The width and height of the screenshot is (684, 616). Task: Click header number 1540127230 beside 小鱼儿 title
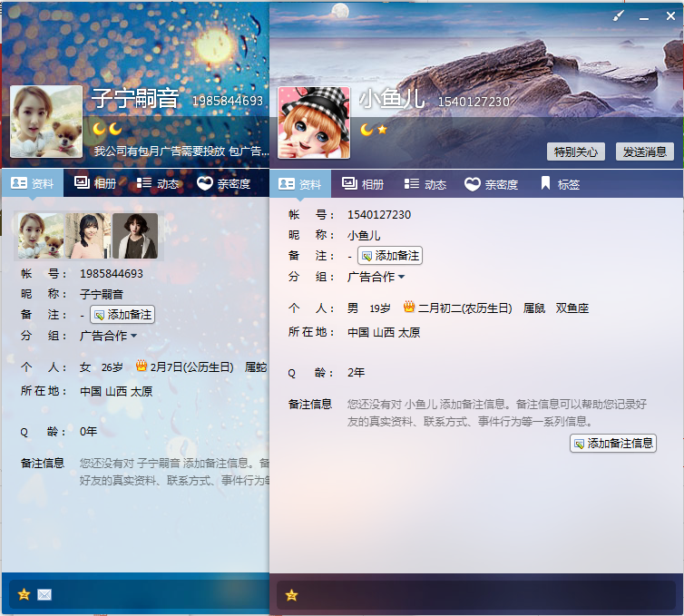(474, 102)
